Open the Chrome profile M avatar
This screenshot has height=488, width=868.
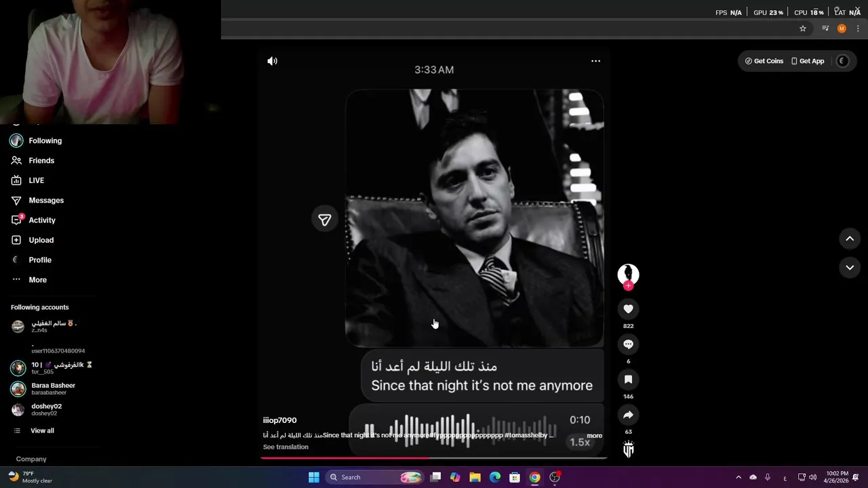click(842, 28)
